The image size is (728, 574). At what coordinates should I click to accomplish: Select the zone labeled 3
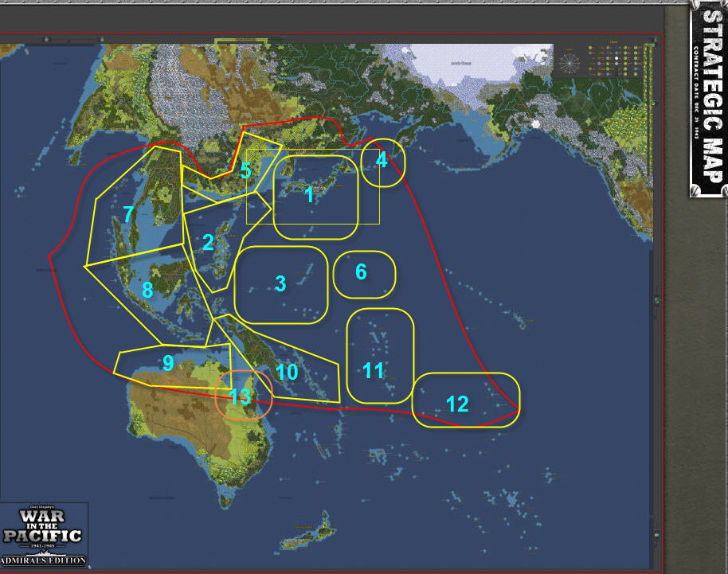point(281,284)
